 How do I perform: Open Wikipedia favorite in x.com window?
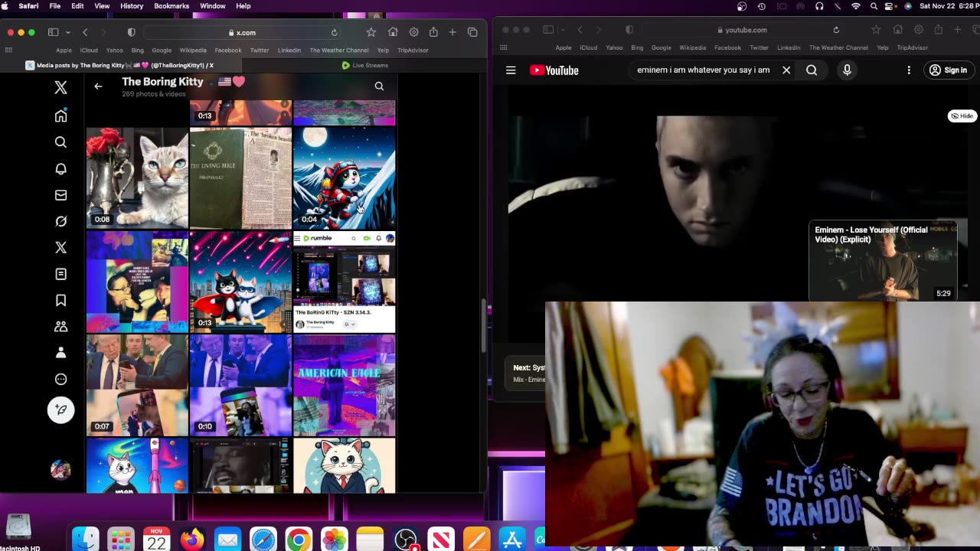193,51
